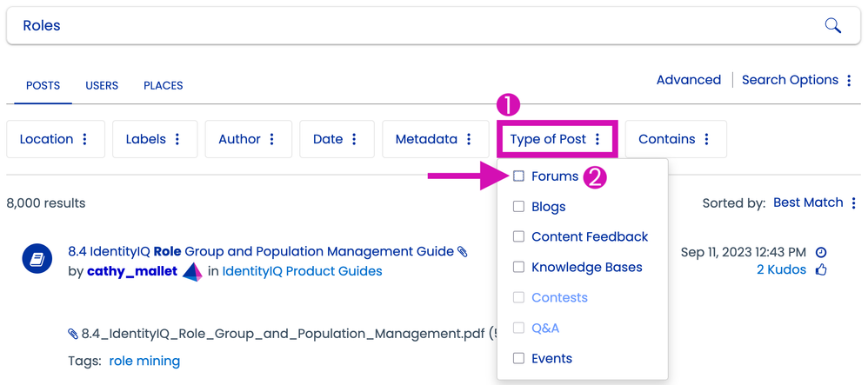Open the Advanced search link
Screen dimensions: 868x385
(x=688, y=80)
